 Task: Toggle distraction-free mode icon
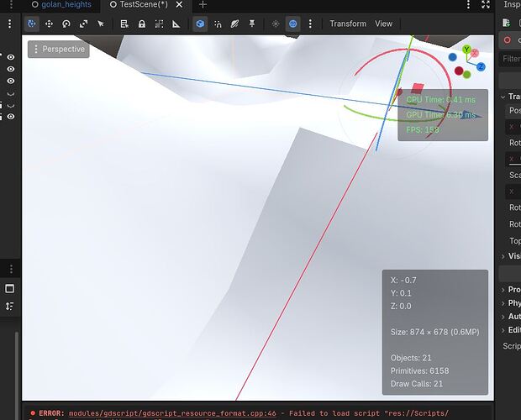(x=486, y=4)
